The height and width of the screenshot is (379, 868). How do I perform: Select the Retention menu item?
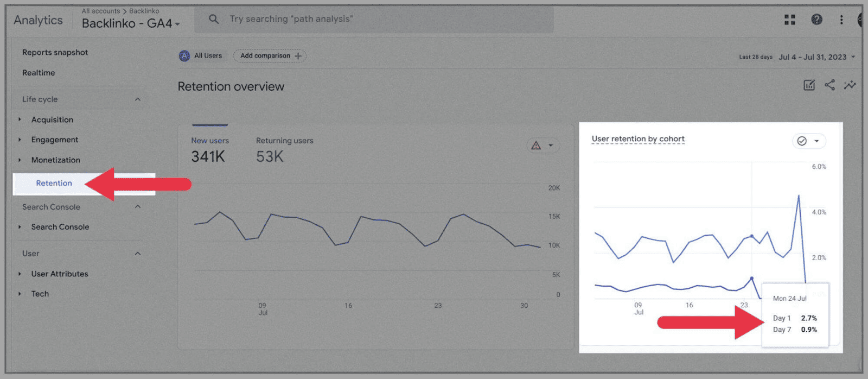pos(54,184)
